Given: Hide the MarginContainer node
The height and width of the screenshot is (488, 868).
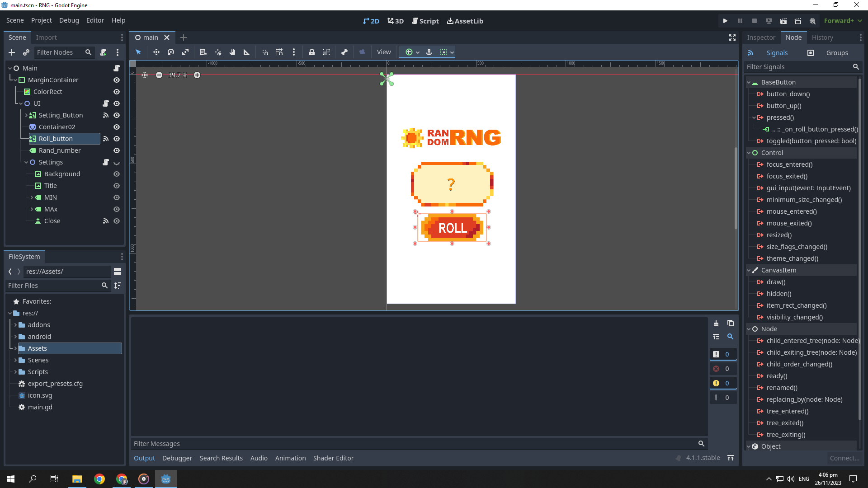Looking at the screenshot, I should (x=117, y=80).
